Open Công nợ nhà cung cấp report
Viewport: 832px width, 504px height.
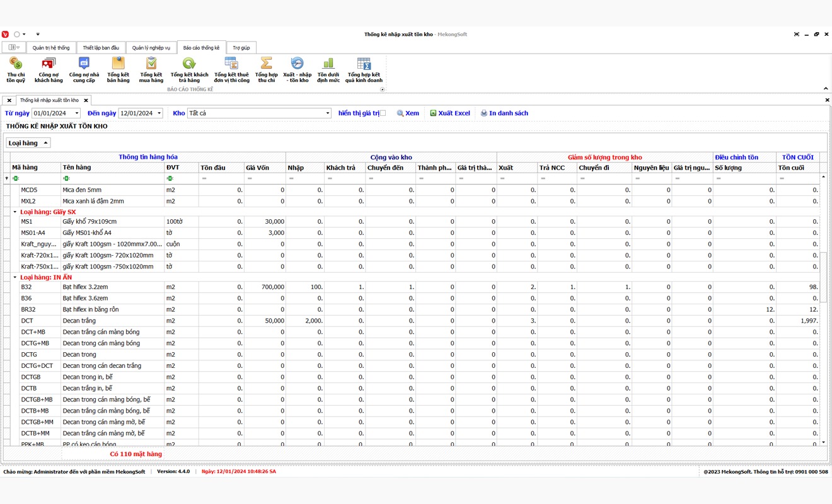pyautogui.click(x=84, y=69)
